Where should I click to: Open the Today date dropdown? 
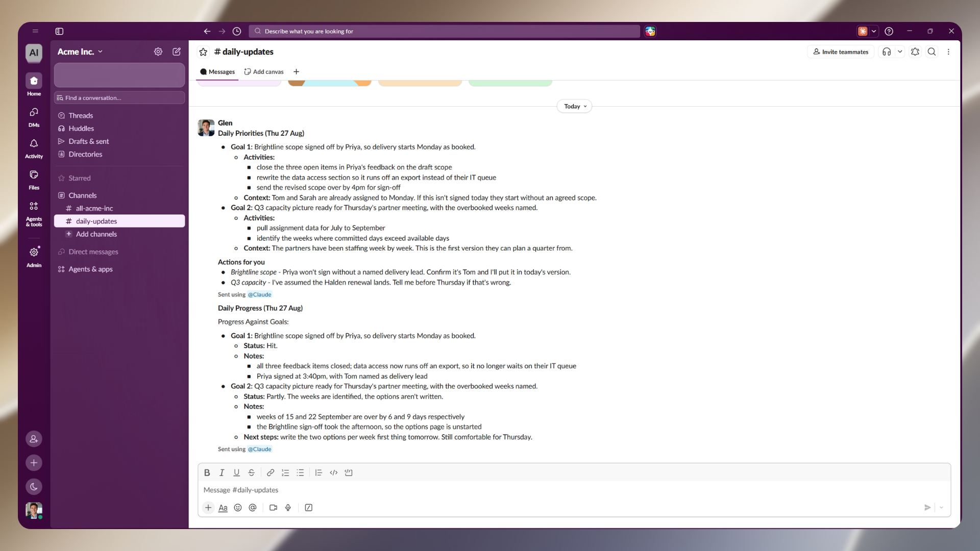575,106
